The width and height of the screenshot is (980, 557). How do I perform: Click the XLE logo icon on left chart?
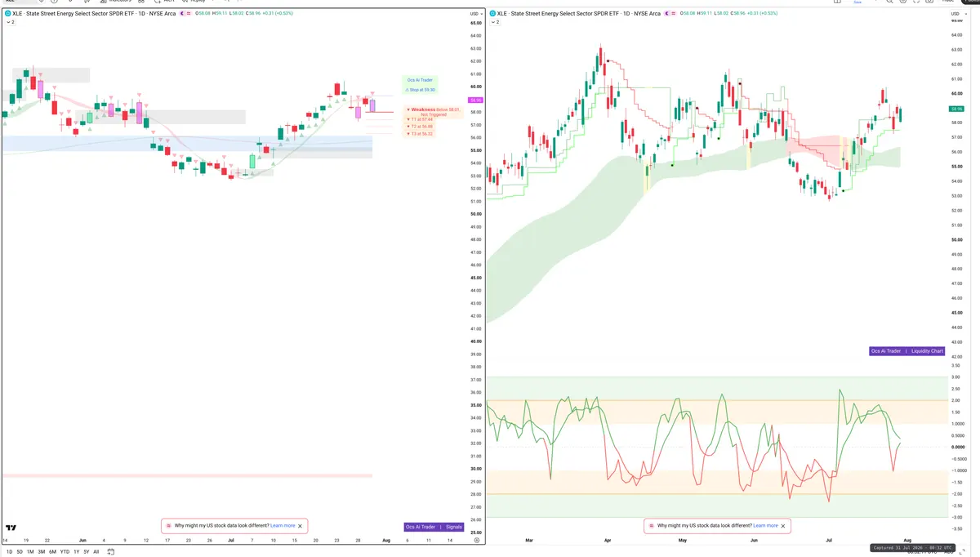7,14
